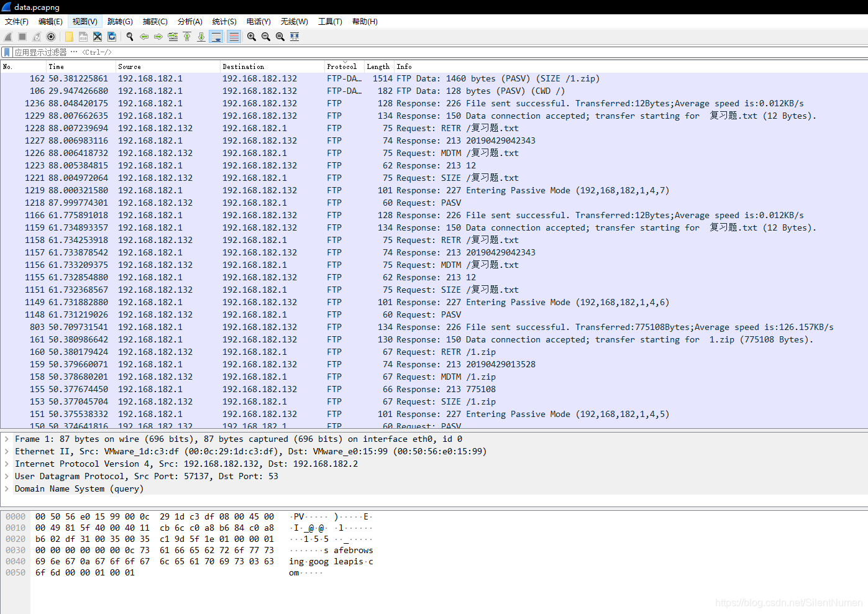
Task: Select packet 1218 Request: PASV
Action: pyautogui.click(x=434, y=203)
